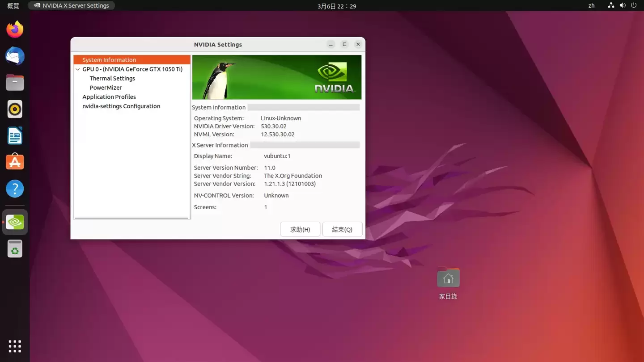Open the PowerMizer settings page
Image resolution: width=644 pixels, height=362 pixels.
point(106,88)
